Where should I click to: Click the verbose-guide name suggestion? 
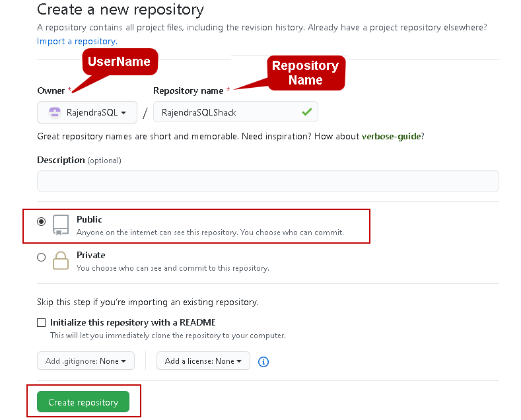tap(392, 136)
